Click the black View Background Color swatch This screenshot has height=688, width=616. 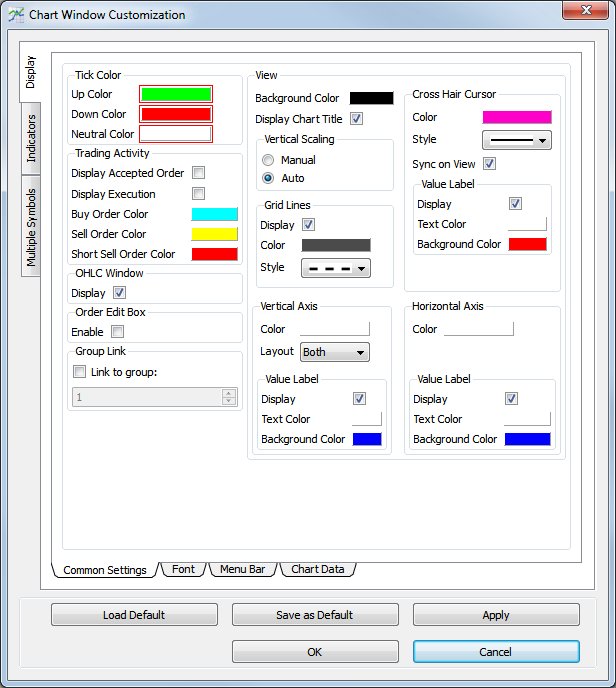(x=371, y=98)
